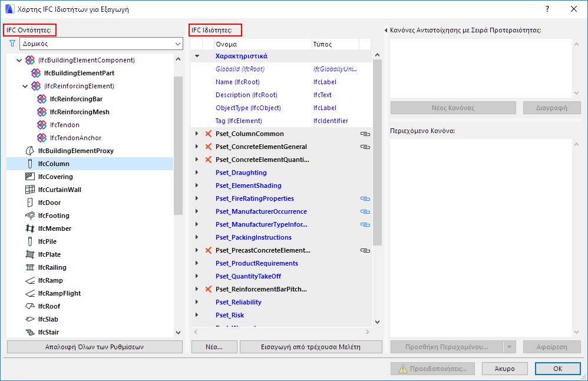
Task: Click the link icon on Pset_ColumnCommon row
Action: [x=365, y=134]
